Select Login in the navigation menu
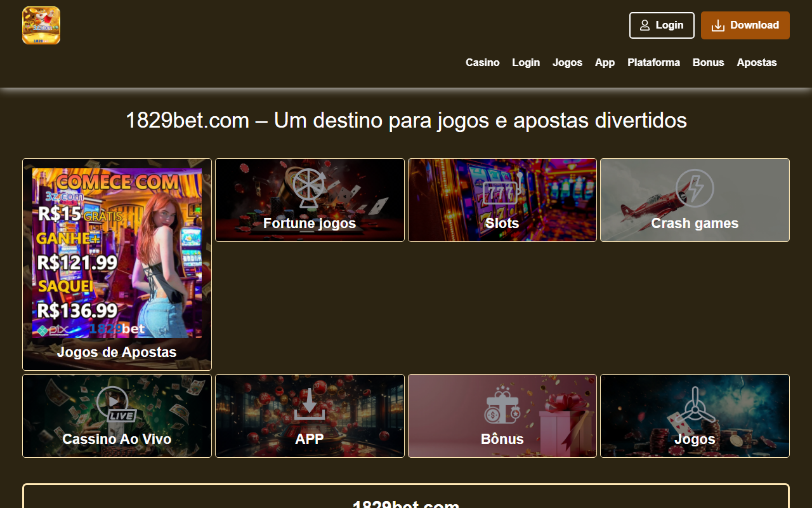This screenshot has height=508, width=812. [526, 62]
